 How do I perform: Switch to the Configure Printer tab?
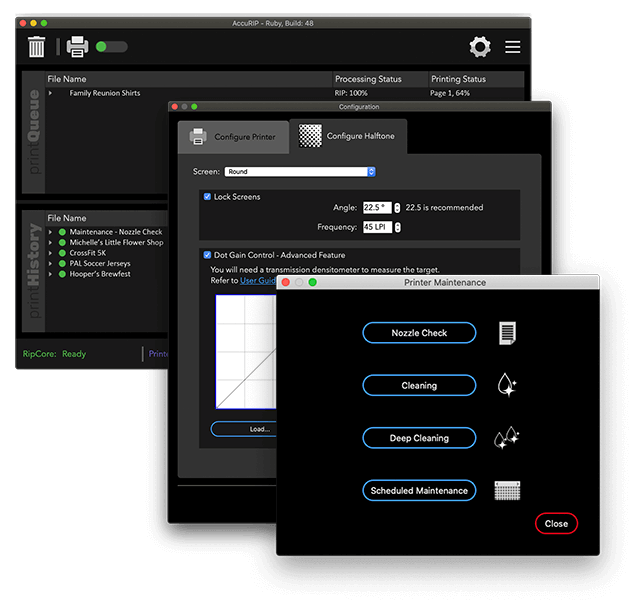point(233,137)
